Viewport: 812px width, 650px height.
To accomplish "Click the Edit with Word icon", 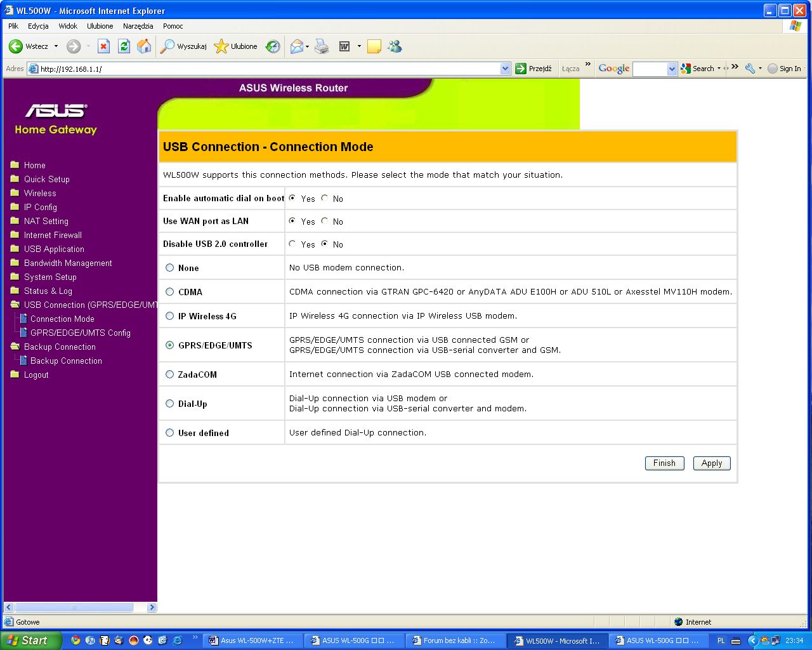I will point(344,46).
